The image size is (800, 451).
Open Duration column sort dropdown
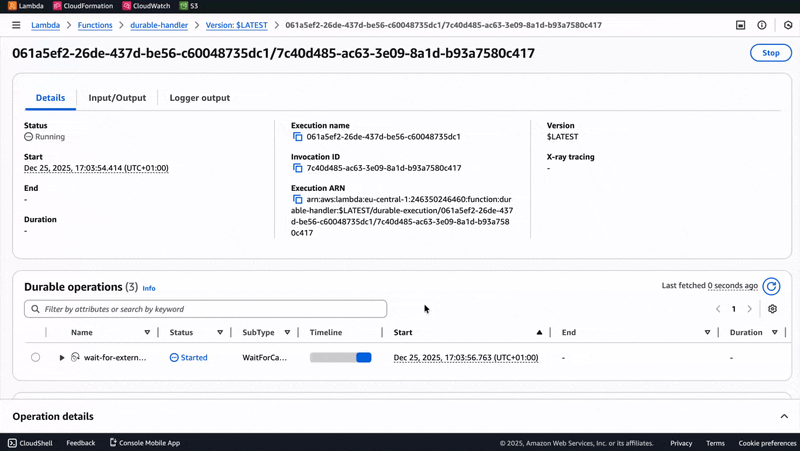pyautogui.click(x=774, y=332)
